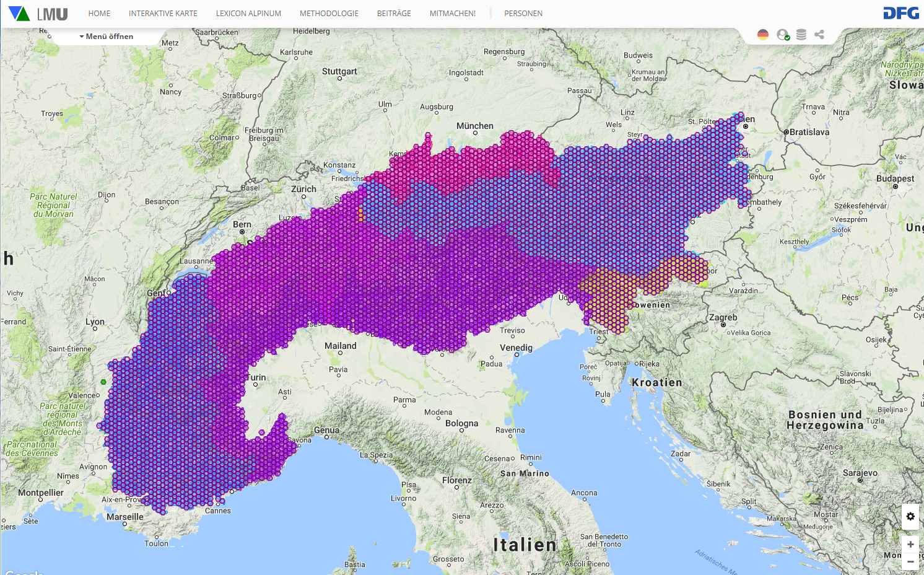924x575 pixels.
Task: Zoom in with the plus button
Action: 910,544
